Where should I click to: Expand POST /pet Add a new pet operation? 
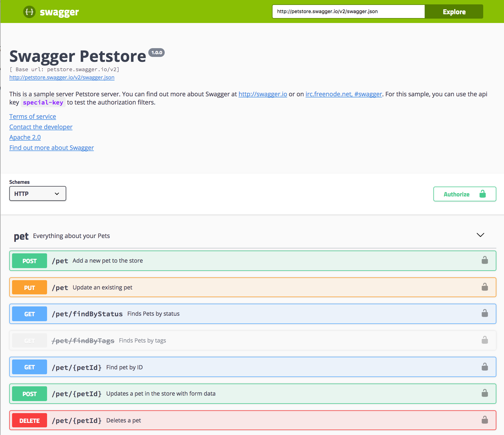pos(253,261)
